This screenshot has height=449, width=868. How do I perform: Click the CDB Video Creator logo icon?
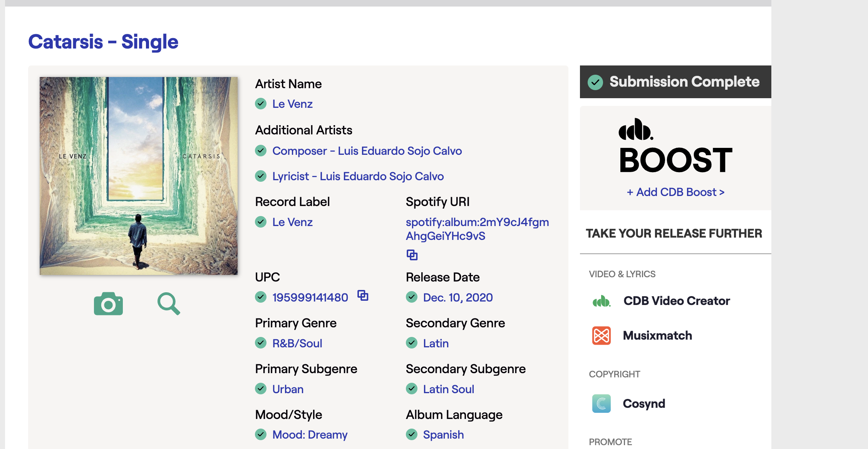coord(602,301)
